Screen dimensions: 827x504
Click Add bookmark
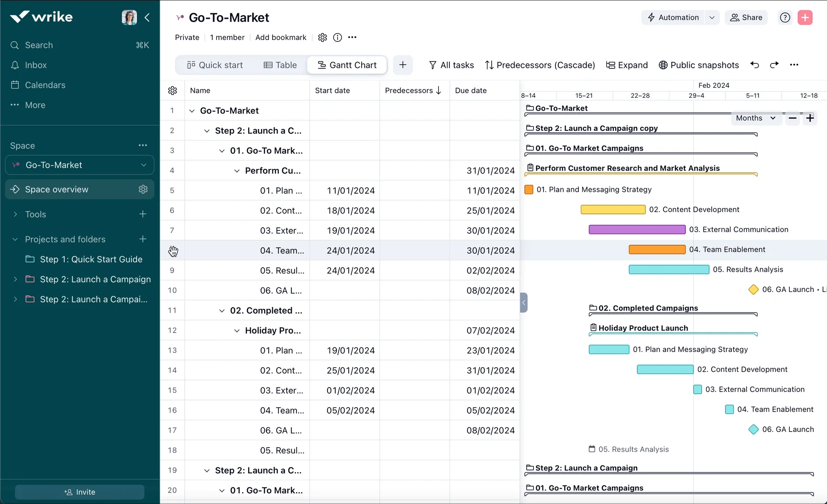(281, 37)
